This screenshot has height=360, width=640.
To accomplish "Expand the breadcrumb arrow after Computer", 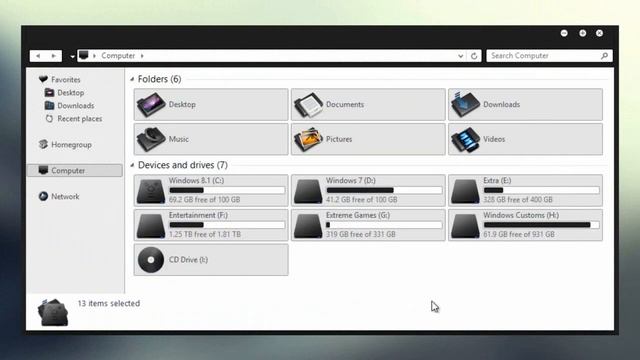I will click(x=142, y=56).
